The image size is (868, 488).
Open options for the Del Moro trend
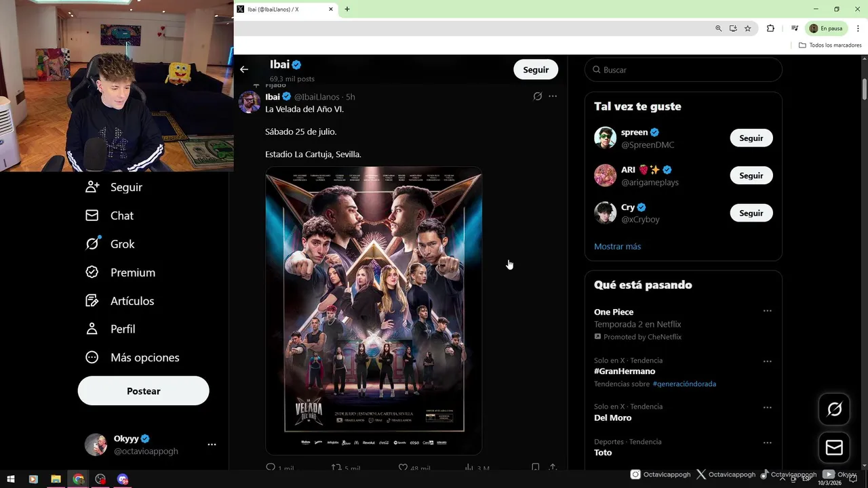point(768,407)
